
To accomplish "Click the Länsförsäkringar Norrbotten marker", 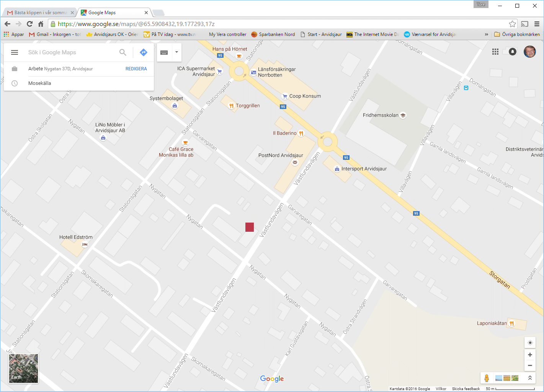I will pos(253,72).
